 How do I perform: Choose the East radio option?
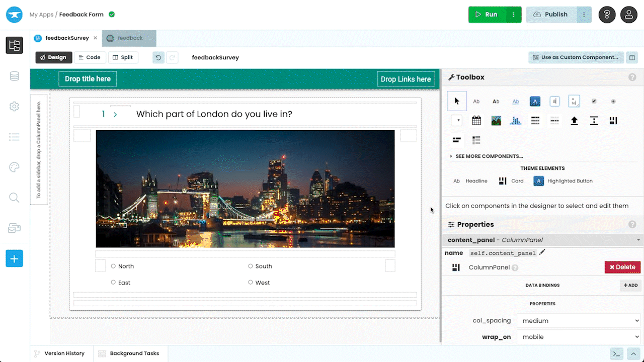click(x=114, y=283)
